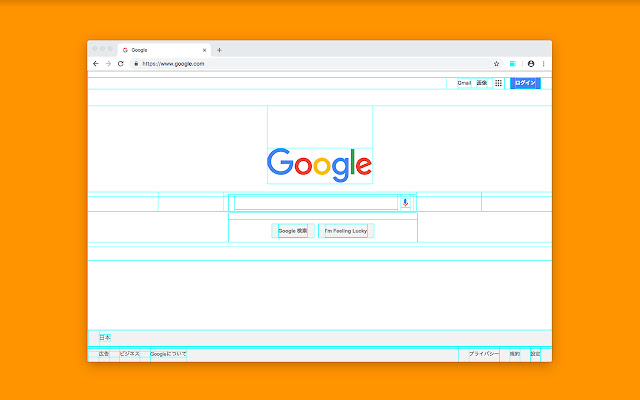Click into the Google search box
This screenshot has width=640, height=400.
[x=316, y=203]
